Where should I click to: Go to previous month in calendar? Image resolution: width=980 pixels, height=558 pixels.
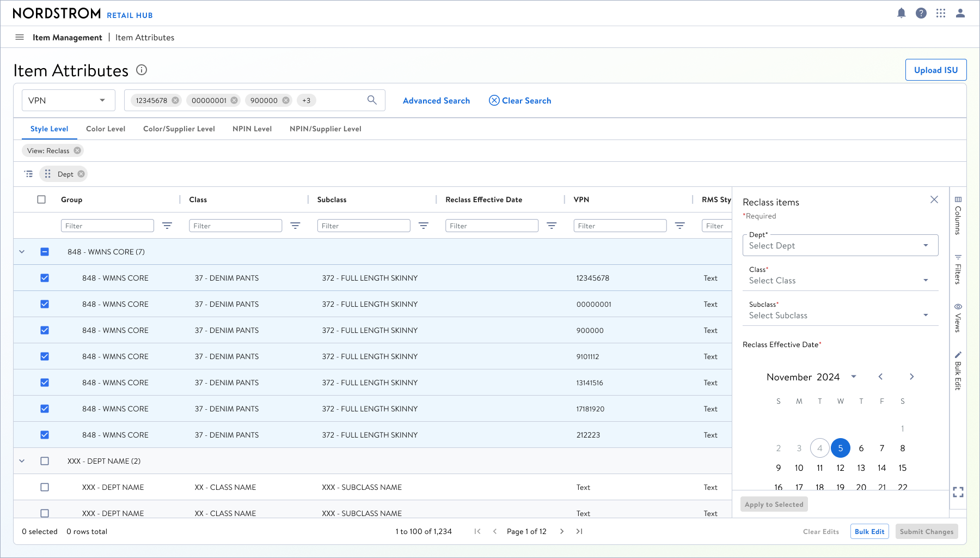[880, 377]
